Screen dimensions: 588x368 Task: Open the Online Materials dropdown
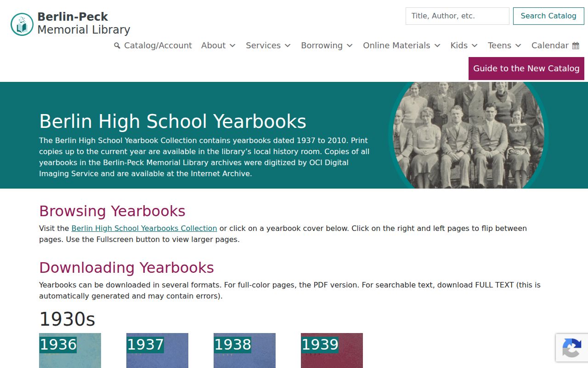pos(401,46)
